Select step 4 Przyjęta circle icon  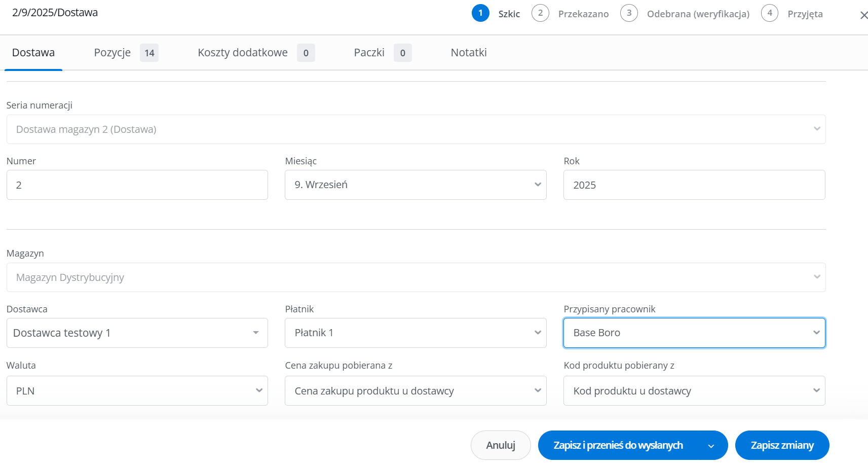pos(769,13)
